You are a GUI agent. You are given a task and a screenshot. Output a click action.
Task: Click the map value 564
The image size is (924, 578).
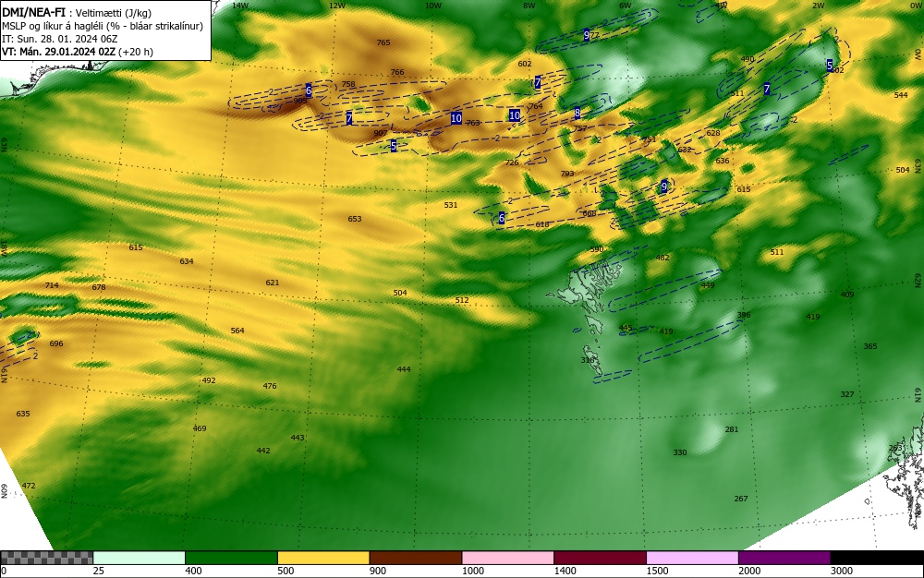237,331
